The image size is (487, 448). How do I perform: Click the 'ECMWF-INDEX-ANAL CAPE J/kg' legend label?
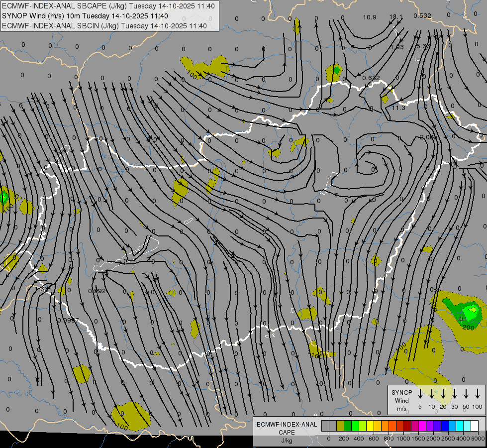(x=287, y=432)
